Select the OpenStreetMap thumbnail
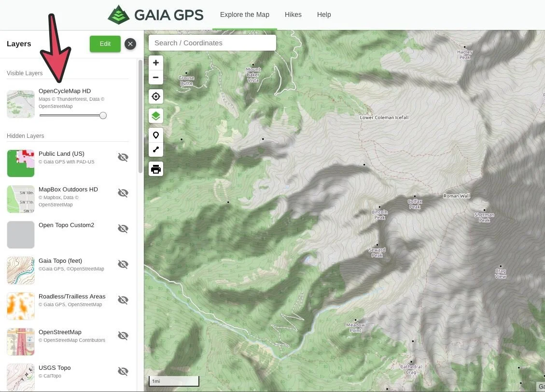This screenshot has height=392, width=545. coord(21,342)
